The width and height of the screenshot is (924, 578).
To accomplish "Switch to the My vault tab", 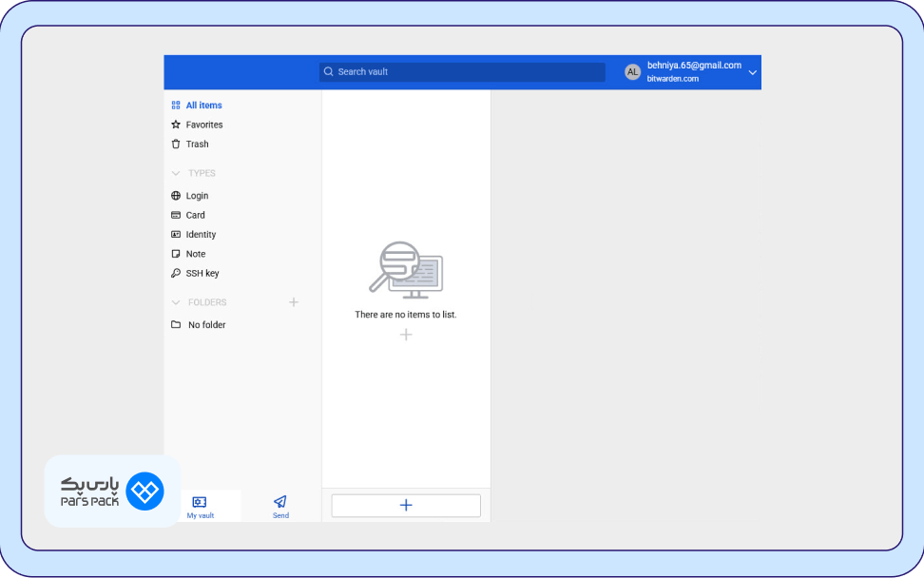I will click(200, 506).
